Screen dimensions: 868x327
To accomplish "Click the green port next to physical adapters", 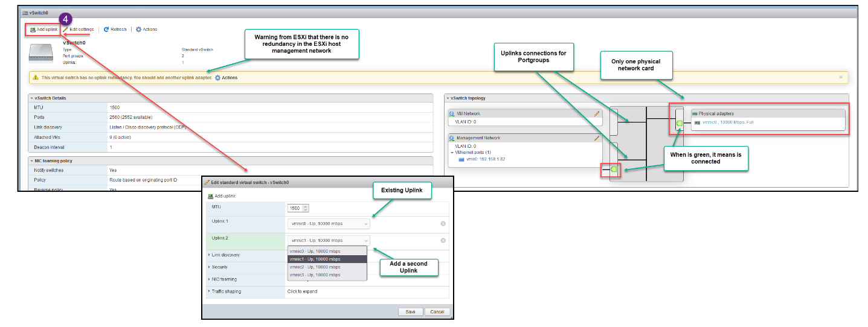I will pyautogui.click(x=680, y=123).
